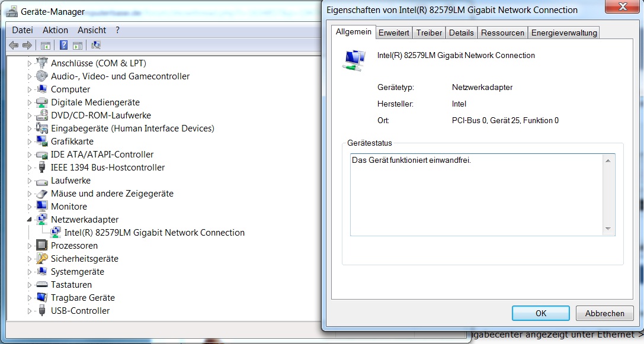The width and height of the screenshot is (644, 344).
Task: Click the DVD/CD-ROM-Laufwerke icon
Action: (41, 115)
